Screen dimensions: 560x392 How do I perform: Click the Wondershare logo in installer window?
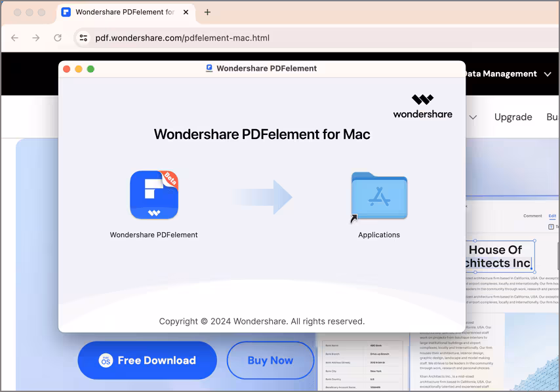pyautogui.click(x=422, y=106)
